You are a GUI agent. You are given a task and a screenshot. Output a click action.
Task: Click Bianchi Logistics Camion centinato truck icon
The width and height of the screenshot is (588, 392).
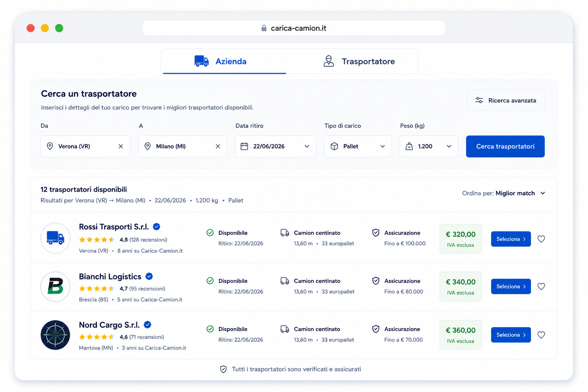pos(285,281)
